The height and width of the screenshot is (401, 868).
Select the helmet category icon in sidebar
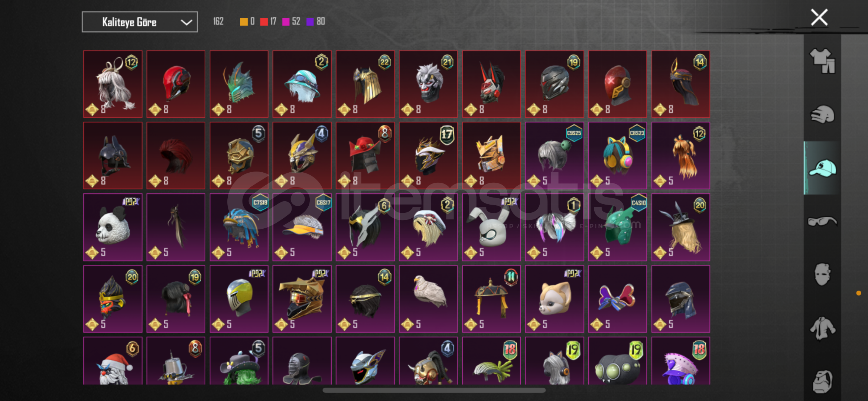click(822, 114)
